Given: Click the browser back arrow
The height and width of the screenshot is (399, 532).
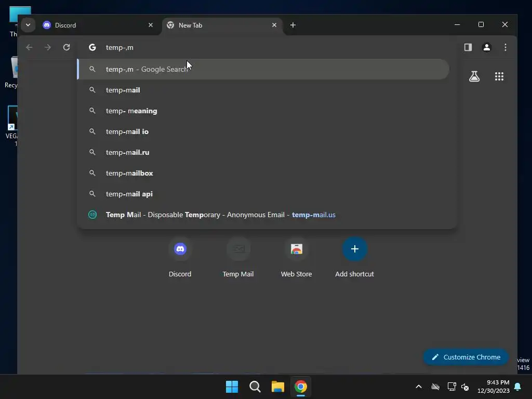Looking at the screenshot, I should tap(29, 47).
